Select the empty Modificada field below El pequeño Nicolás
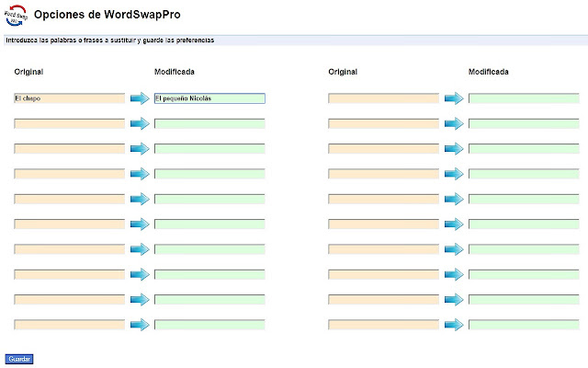Screen dimensions: 588x368 209,123
